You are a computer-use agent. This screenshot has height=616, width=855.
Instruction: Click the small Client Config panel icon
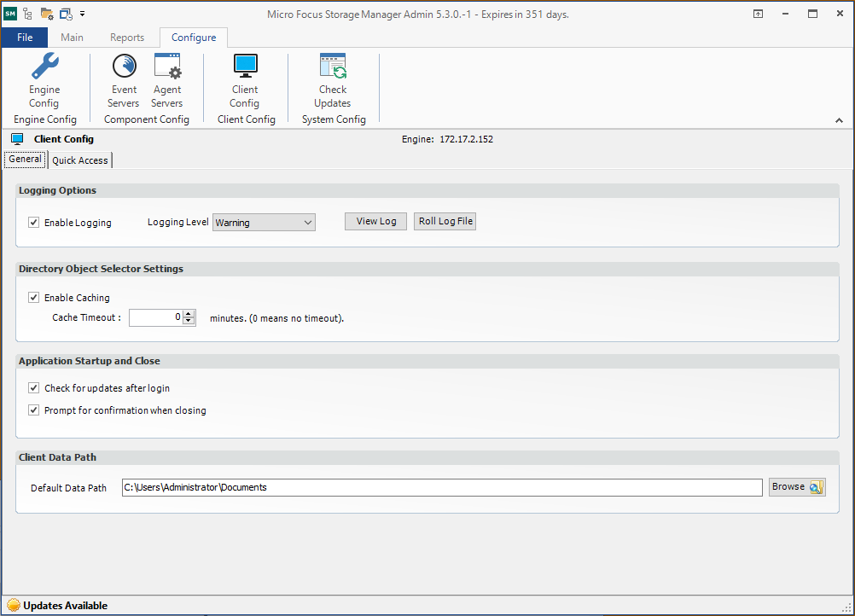[17, 139]
